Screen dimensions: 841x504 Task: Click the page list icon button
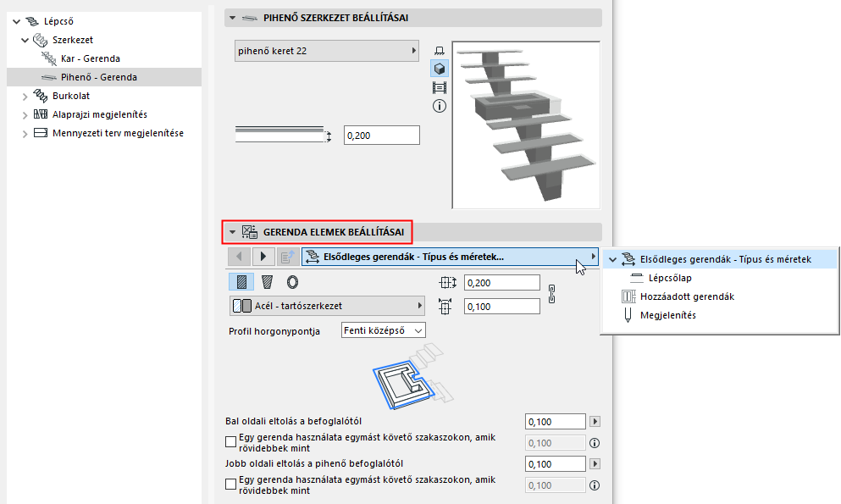(x=288, y=257)
